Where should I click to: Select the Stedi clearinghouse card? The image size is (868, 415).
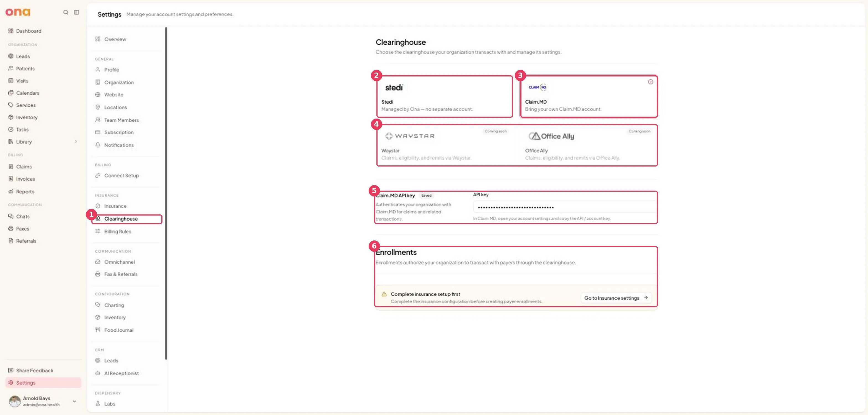[445, 97]
